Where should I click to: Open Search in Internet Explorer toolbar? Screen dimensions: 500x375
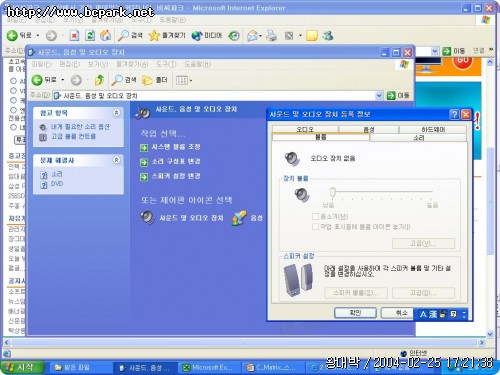click(130, 35)
